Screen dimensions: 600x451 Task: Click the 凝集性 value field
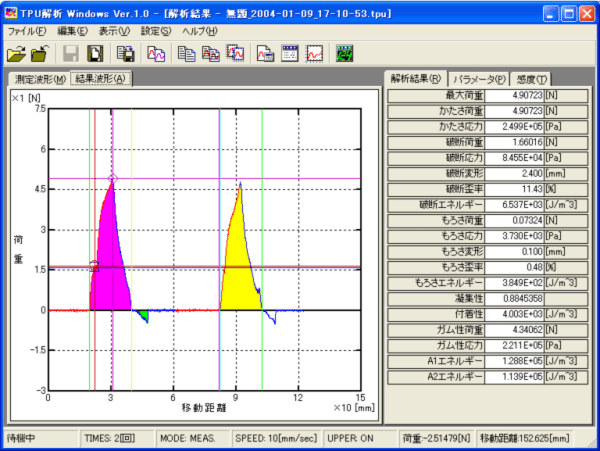[x=514, y=298]
